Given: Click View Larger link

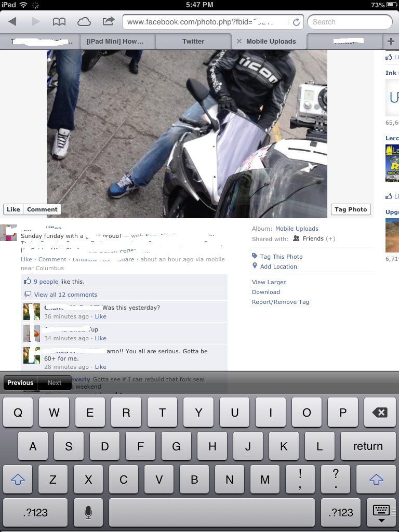Looking at the screenshot, I should pyautogui.click(x=269, y=282).
